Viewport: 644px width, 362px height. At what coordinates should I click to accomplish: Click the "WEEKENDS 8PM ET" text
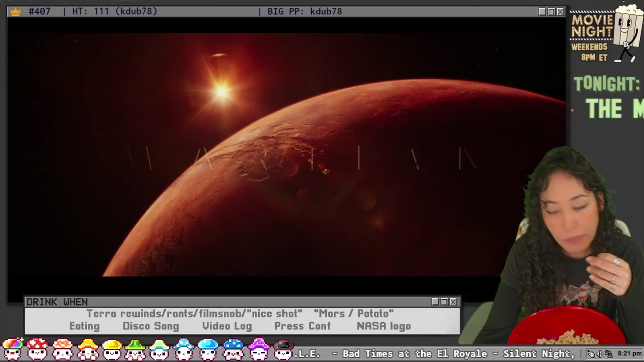pos(589,52)
